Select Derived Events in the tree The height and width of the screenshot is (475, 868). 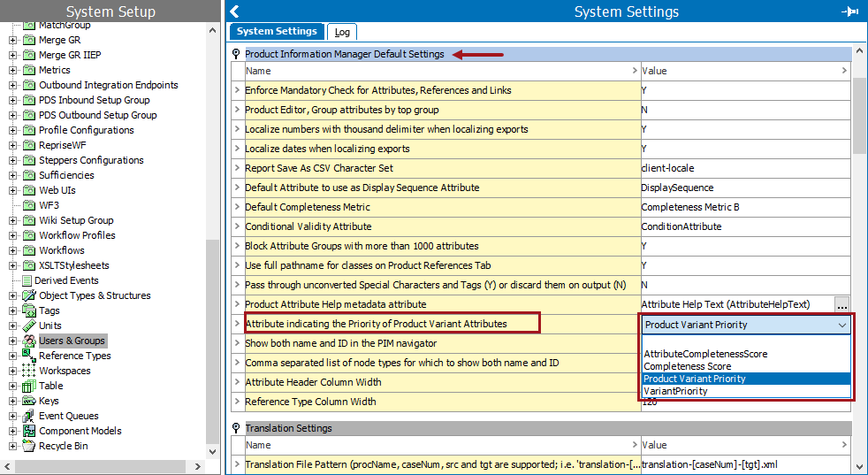(x=65, y=280)
